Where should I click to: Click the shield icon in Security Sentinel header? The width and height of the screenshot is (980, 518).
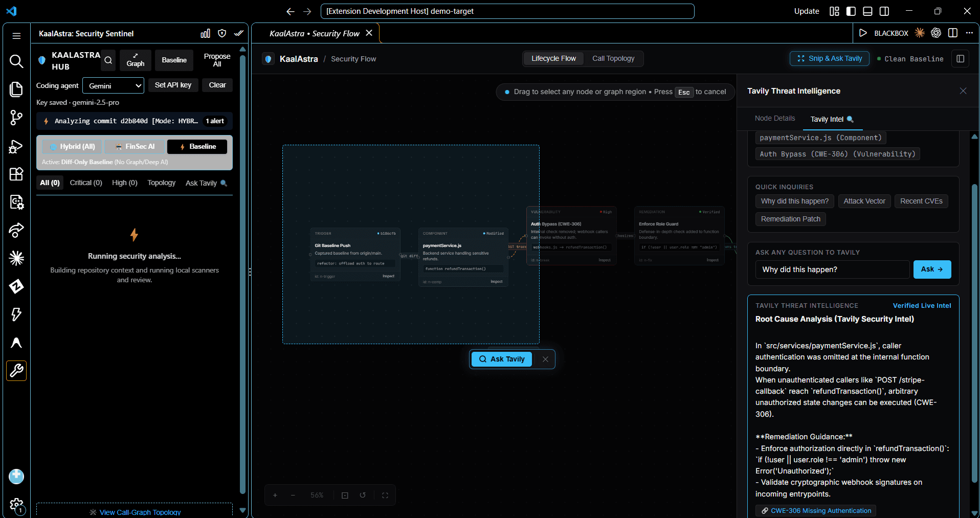coord(222,34)
